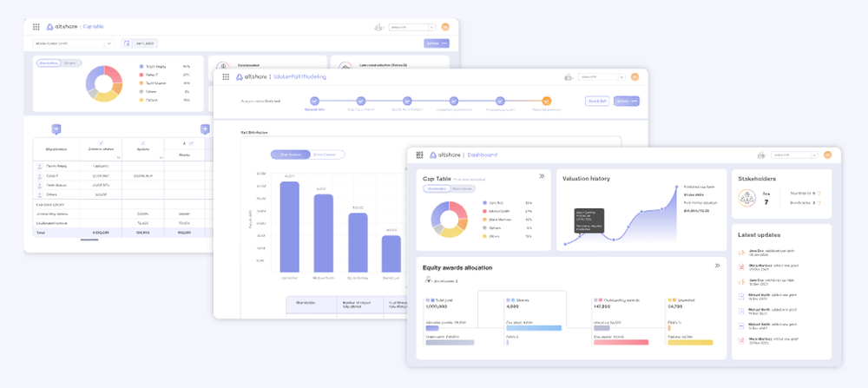Click orange legend swatch in Cap table window chart

(141, 83)
